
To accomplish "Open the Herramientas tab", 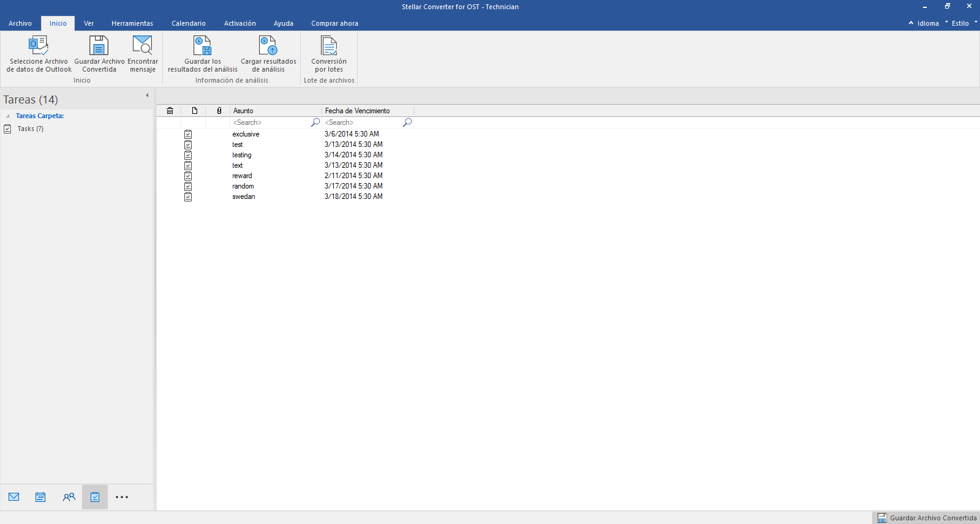I will (x=132, y=23).
